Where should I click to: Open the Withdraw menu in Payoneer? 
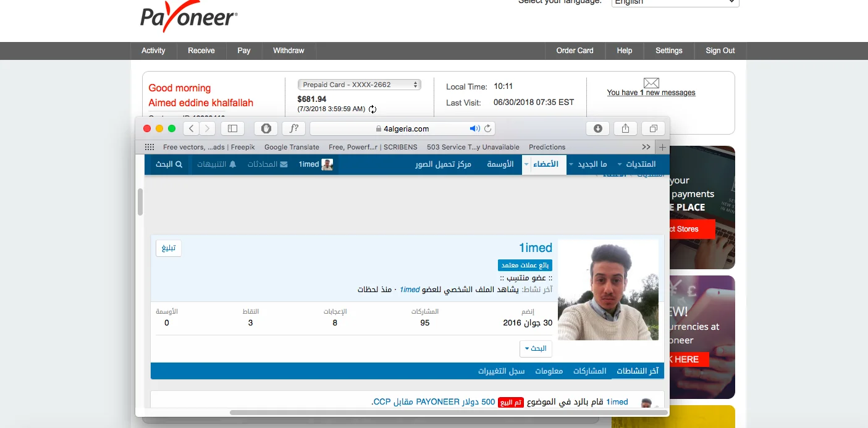(289, 51)
